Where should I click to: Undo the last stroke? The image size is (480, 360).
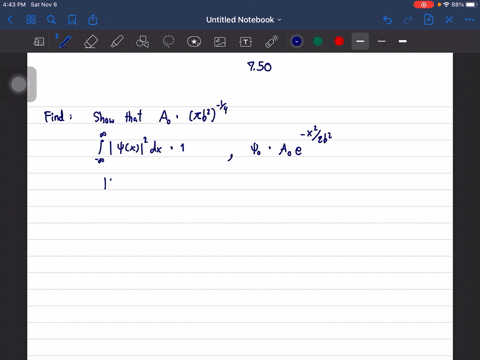(387, 20)
